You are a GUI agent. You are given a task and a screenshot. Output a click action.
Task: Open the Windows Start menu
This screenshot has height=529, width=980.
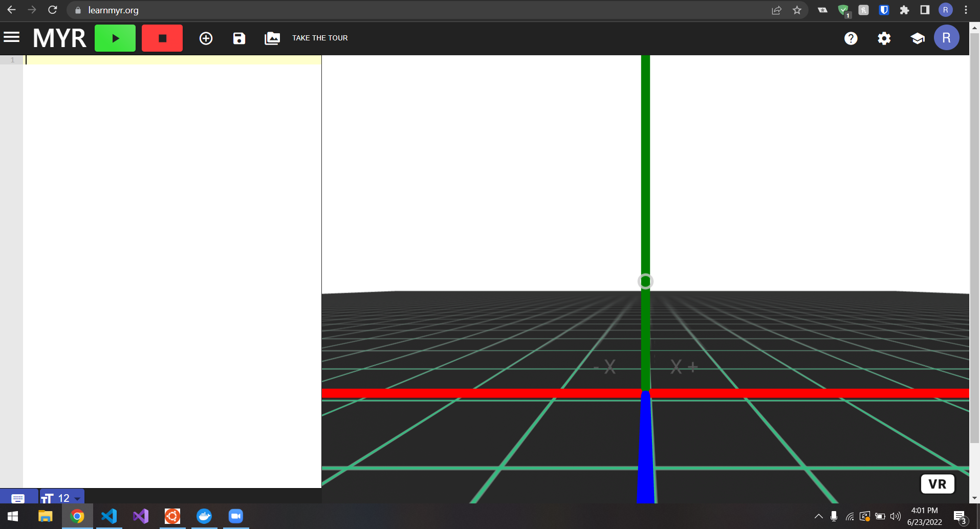(x=13, y=516)
